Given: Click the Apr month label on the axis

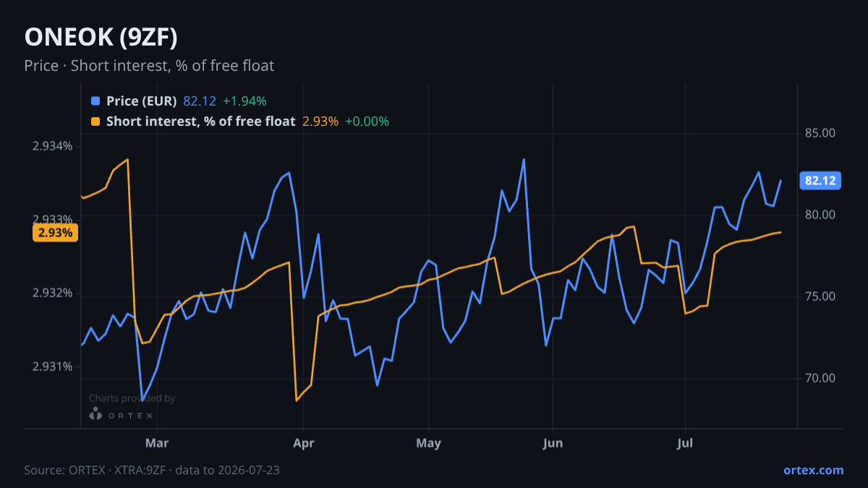Looking at the screenshot, I should click(x=303, y=442).
